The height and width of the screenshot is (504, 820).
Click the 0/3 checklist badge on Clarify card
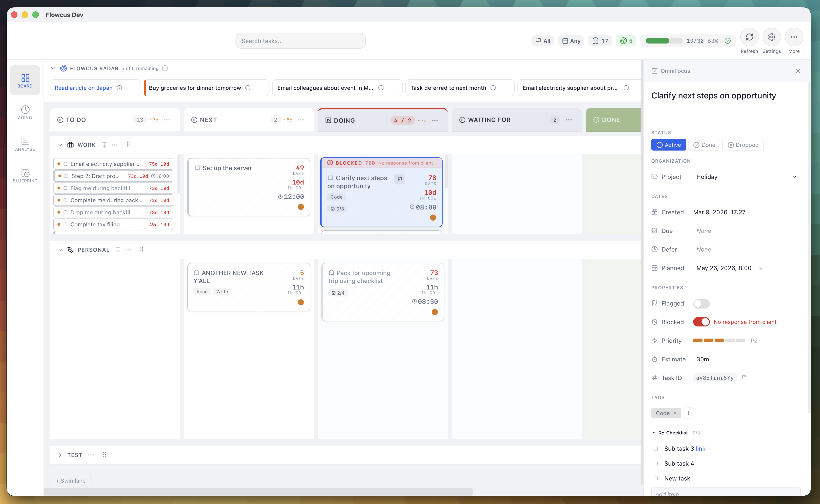click(337, 209)
